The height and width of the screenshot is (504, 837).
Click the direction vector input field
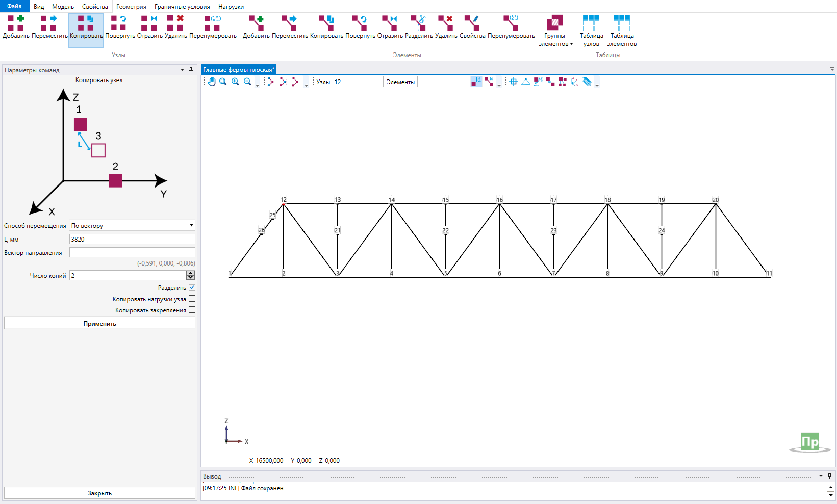coord(132,252)
